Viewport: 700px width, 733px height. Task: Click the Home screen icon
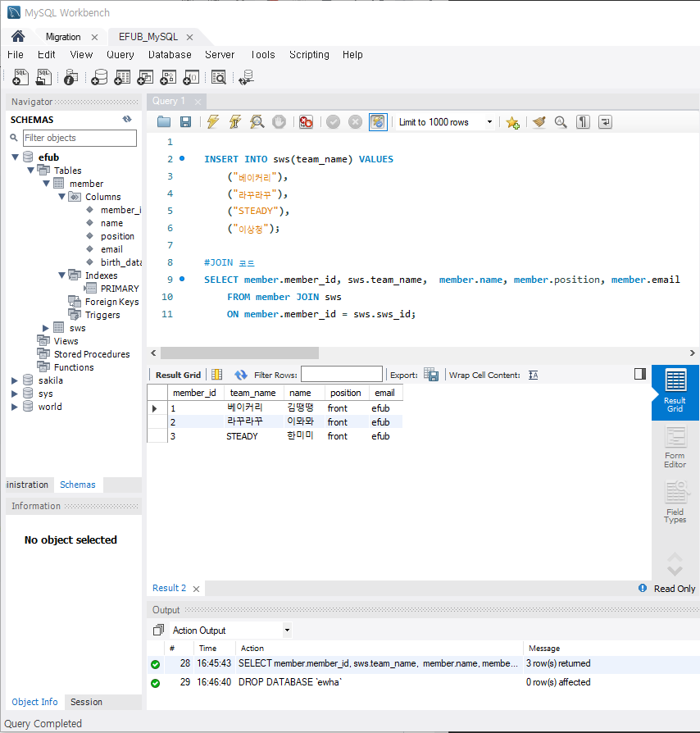point(18,36)
